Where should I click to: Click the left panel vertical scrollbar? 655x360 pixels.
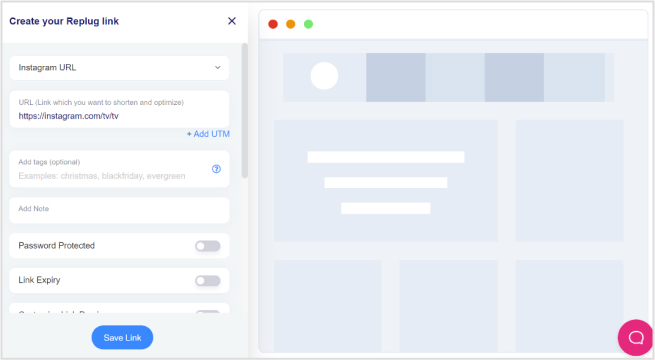[245, 111]
